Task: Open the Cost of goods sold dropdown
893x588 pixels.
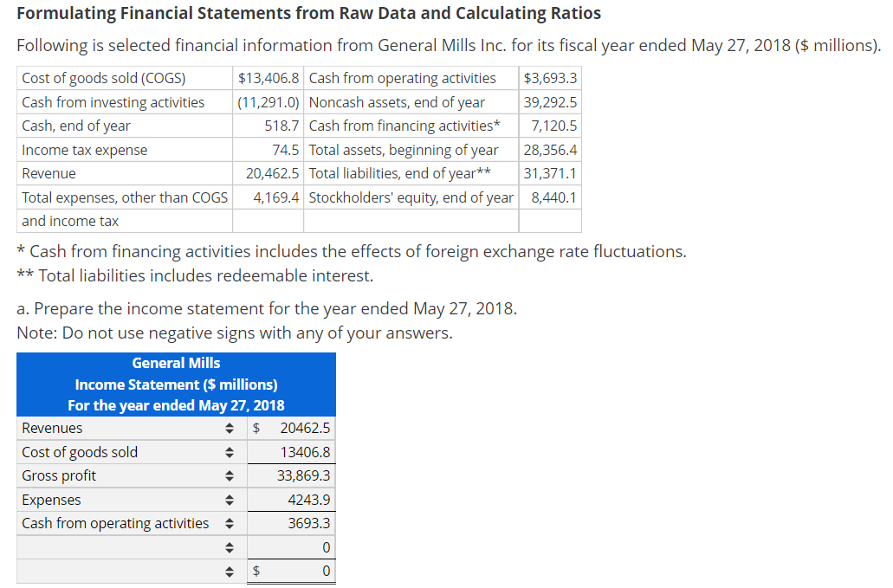Action: pyautogui.click(x=131, y=452)
